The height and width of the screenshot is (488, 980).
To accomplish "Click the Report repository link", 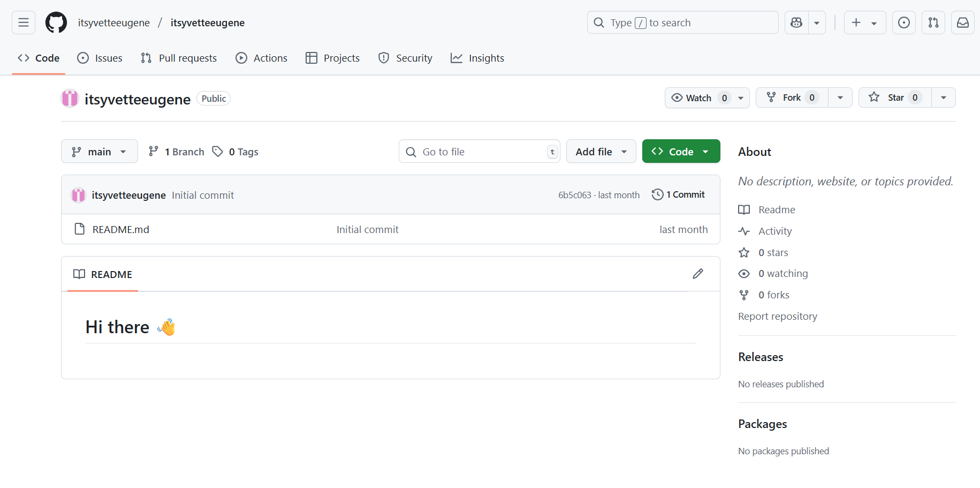I will (777, 316).
